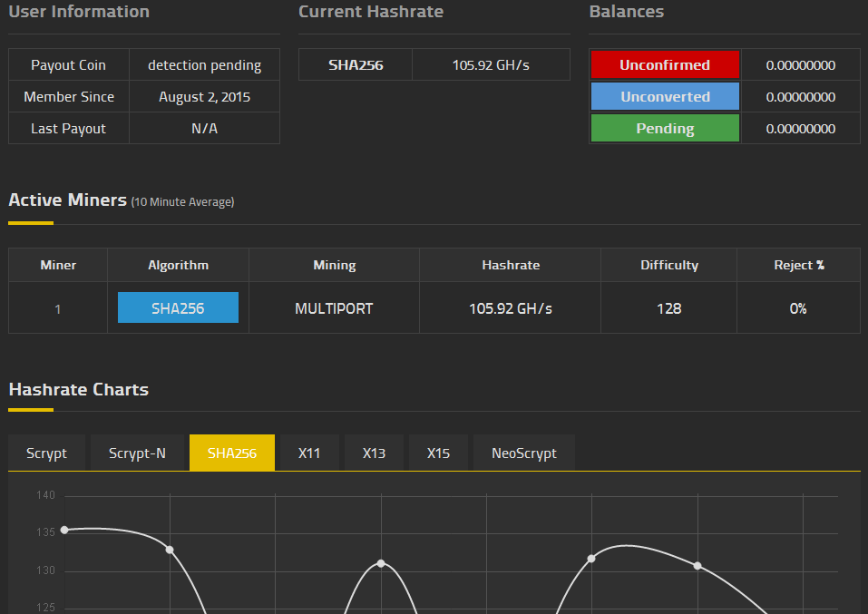This screenshot has height=614, width=868.
Task: Click the Last Payout label
Action: point(69,129)
